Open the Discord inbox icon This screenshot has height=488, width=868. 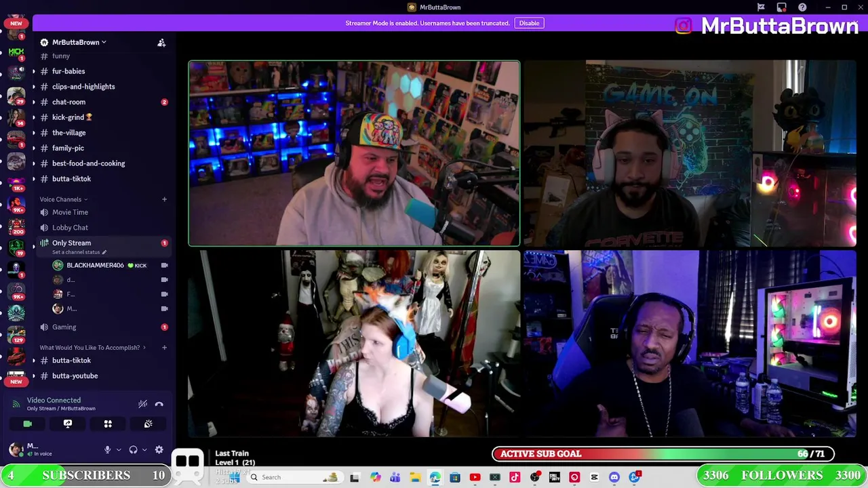click(x=782, y=7)
